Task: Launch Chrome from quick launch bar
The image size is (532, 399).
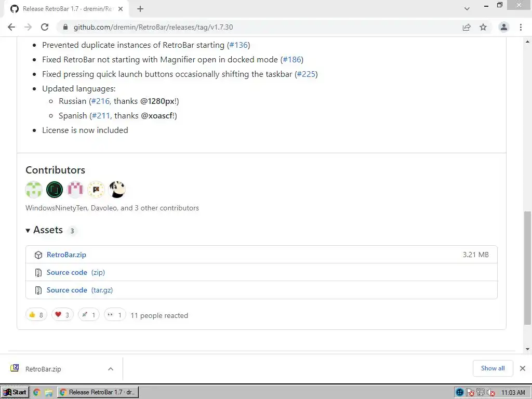Action: 37,393
